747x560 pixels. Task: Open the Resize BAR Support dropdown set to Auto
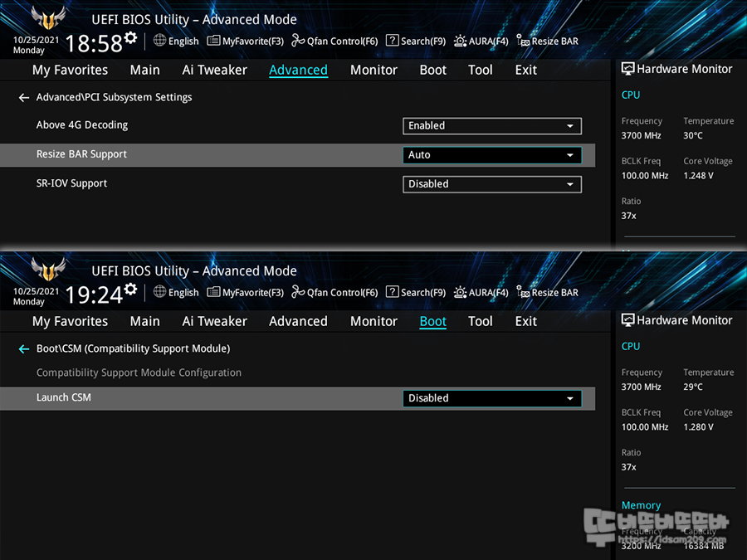pyautogui.click(x=492, y=155)
